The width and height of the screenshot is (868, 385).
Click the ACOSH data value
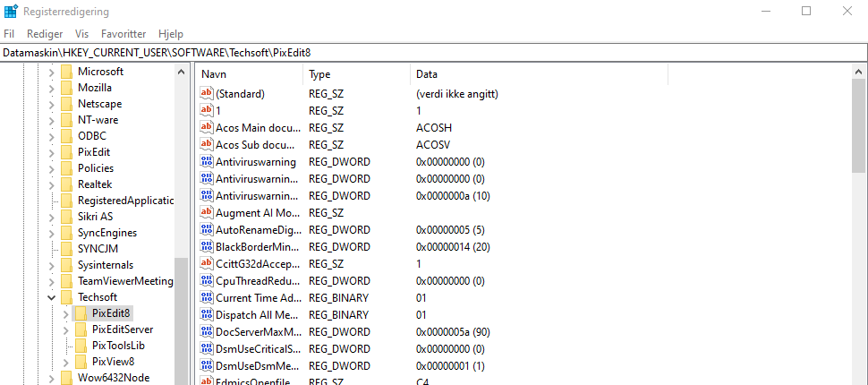point(434,128)
